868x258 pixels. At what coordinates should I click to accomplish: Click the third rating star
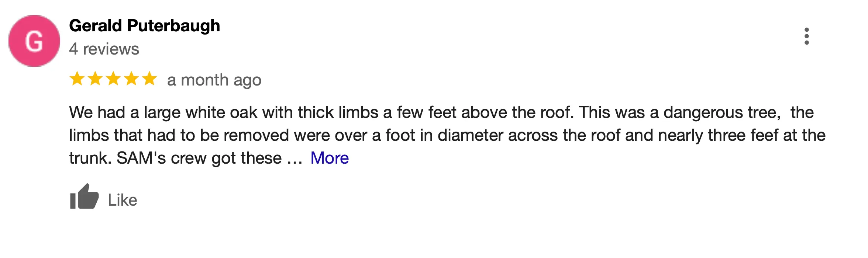click(x=113, y=79)
